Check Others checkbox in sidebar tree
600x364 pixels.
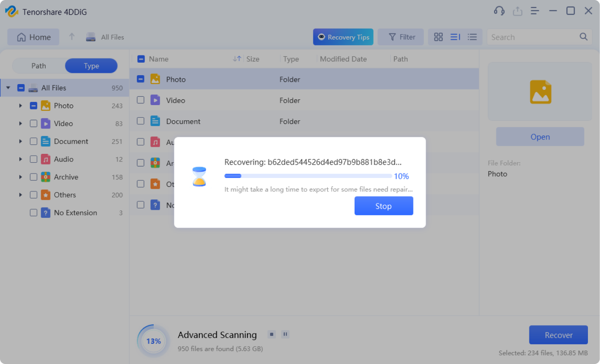(34, 195)
